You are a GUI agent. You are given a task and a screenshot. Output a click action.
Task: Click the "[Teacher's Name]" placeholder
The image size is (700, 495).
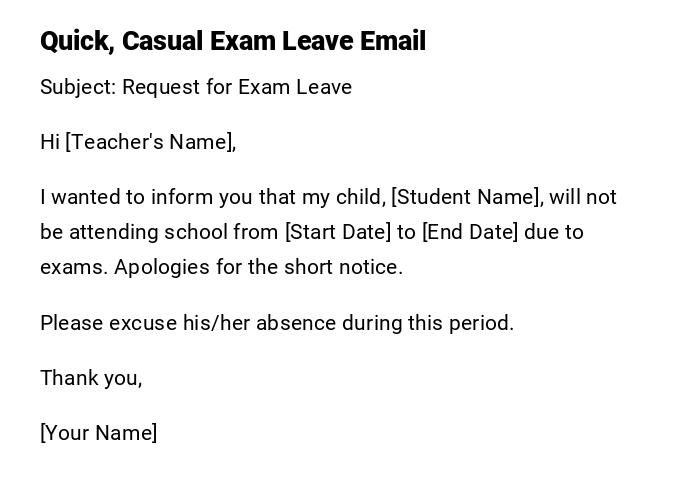pyautogui.click(x=150, y=142)
